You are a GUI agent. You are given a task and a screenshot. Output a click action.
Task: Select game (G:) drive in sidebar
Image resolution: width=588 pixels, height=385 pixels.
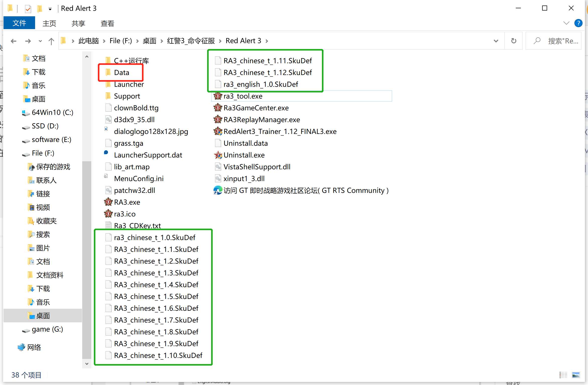pos(42,329)
